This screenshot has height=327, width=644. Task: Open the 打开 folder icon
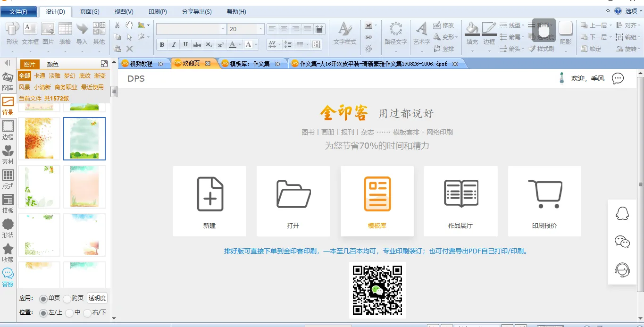click(x=293, y=194)
